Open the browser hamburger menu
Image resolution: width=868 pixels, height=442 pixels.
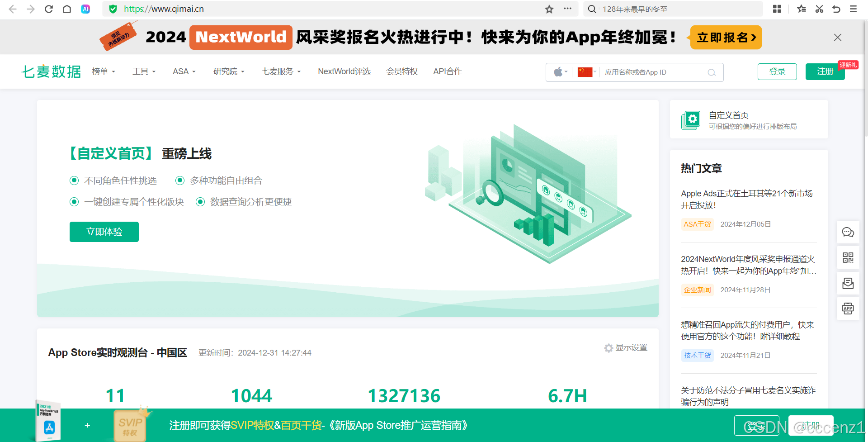[854, 9]
